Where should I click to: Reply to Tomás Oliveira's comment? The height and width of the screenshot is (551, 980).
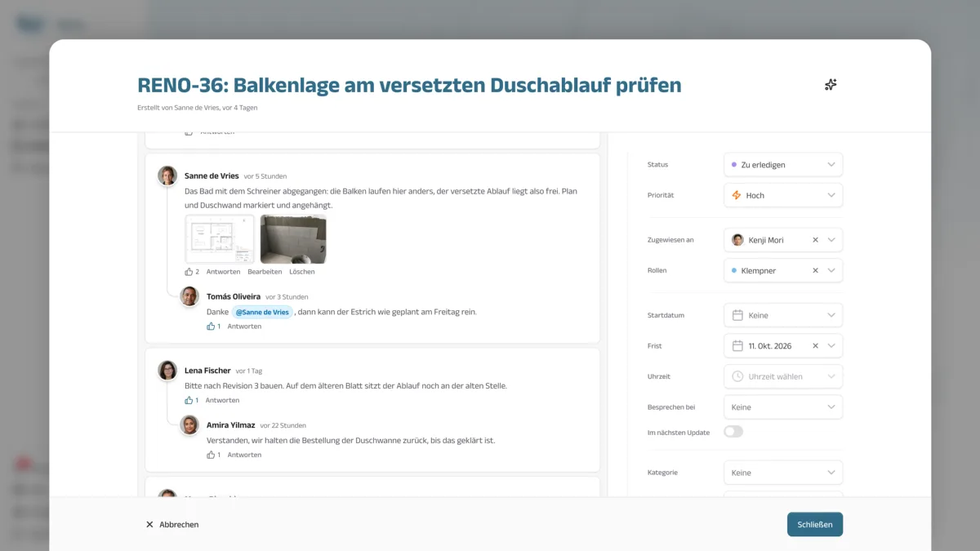coord(244,327)
